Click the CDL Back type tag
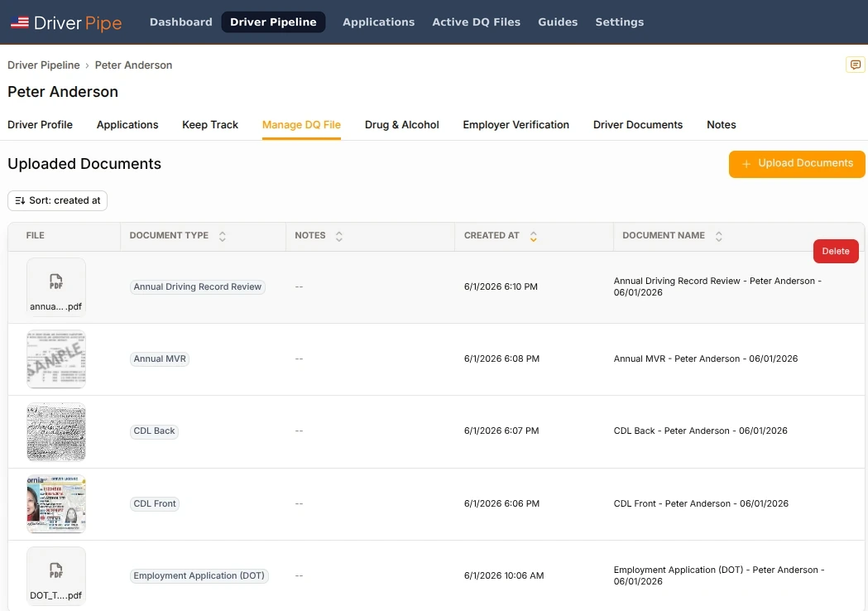The height and width of the screenshot is (611, 868). (x=155, y=431)
